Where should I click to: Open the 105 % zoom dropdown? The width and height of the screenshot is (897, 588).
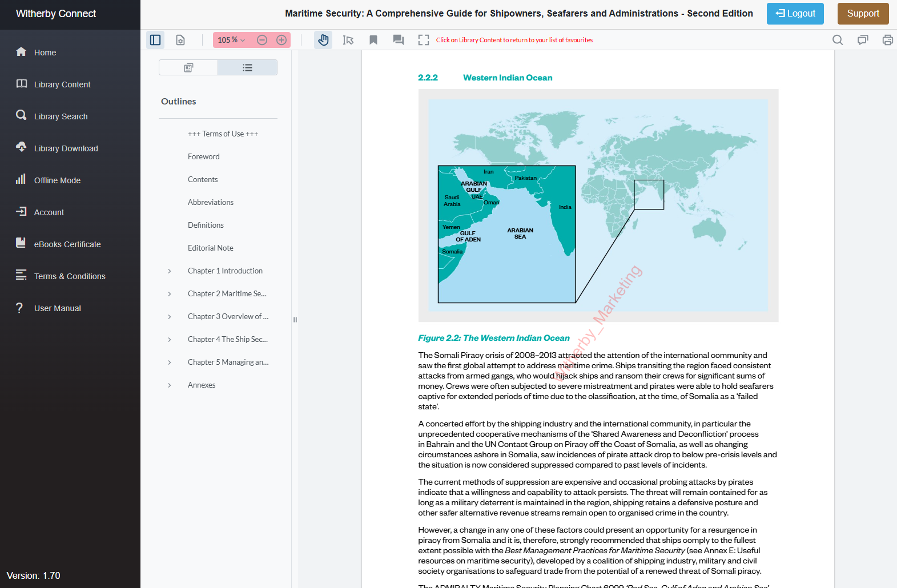tap(231, 40)
